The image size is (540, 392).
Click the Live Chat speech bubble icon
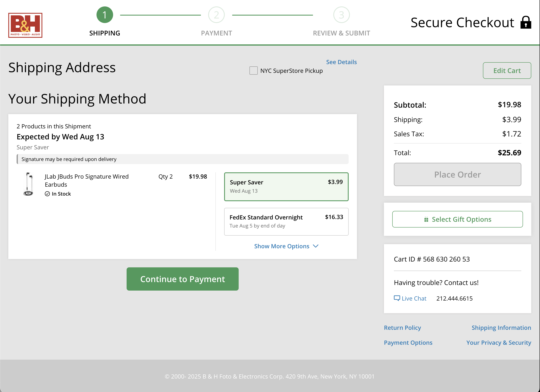pyautogui.click(x=397, y=298)
